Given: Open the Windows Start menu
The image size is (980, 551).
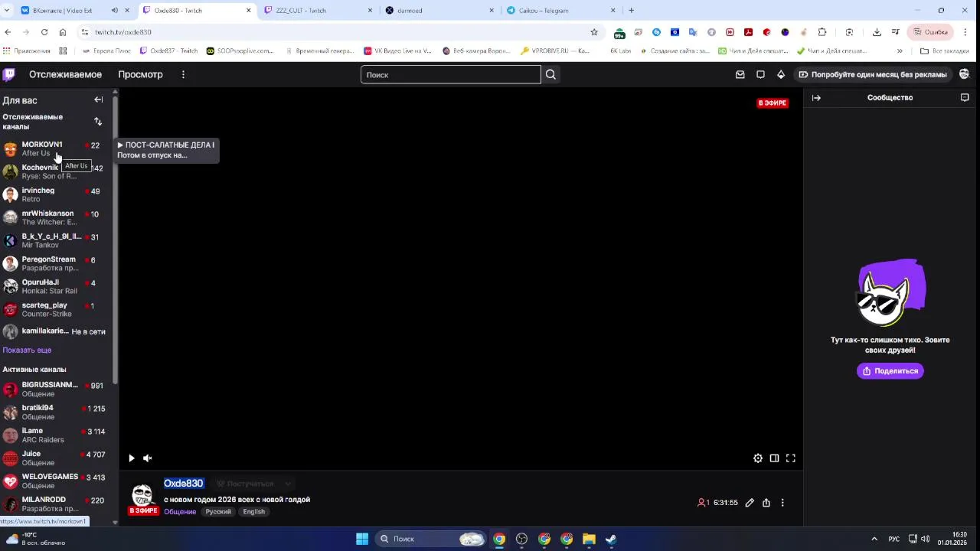Looking at the screenshot, I should 362,539.
